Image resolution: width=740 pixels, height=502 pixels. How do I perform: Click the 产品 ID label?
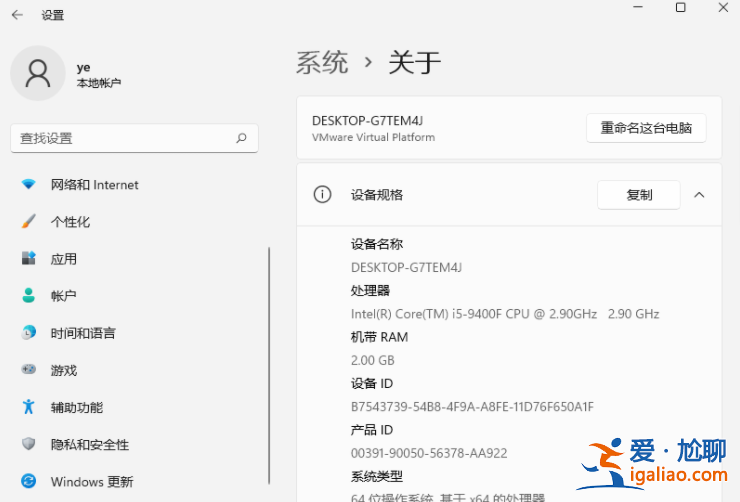(x=371, y=430)
